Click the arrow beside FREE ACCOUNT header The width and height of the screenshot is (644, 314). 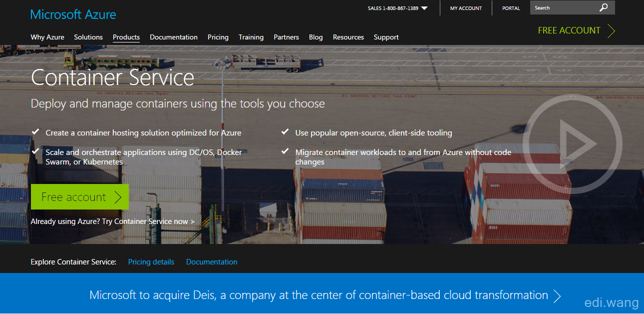[x=611, y=31]
